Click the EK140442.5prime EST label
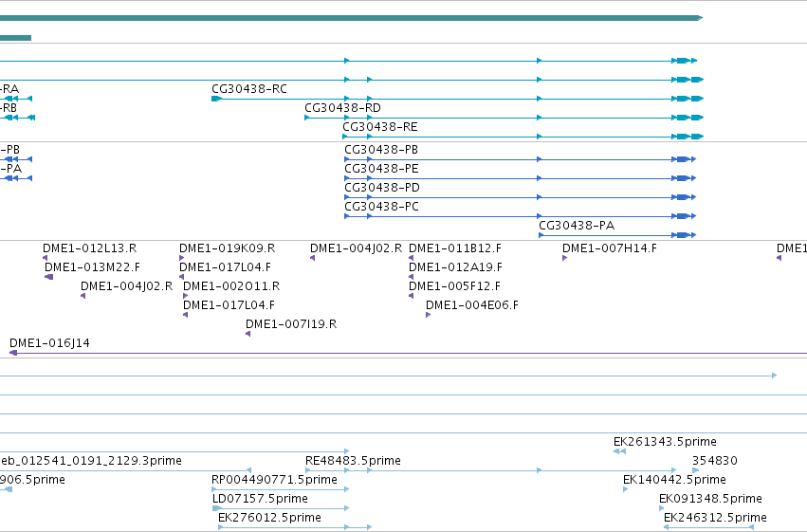The width and height of the screenshot is (807, 532). point(674,480)
